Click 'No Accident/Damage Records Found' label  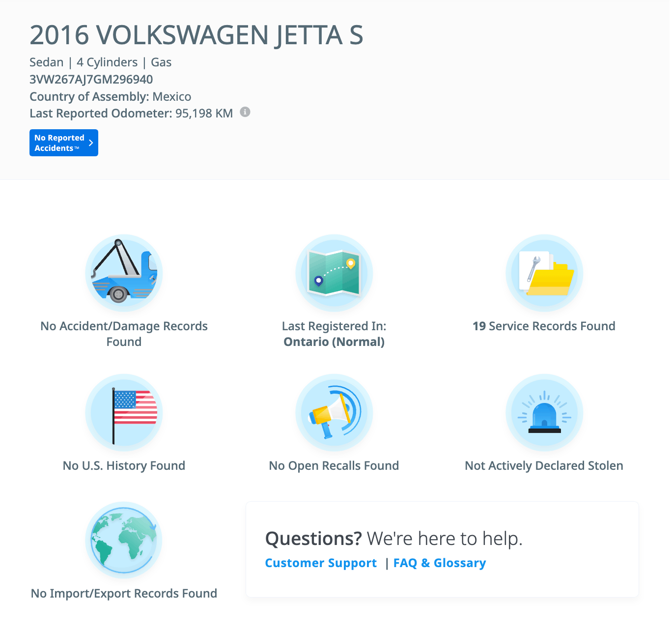point(124,334)
